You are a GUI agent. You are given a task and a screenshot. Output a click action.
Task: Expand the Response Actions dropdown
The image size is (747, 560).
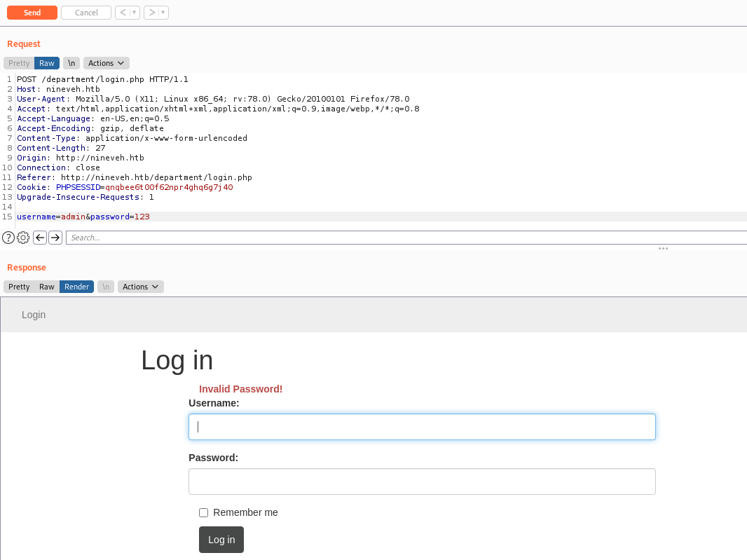coord(141,287)
